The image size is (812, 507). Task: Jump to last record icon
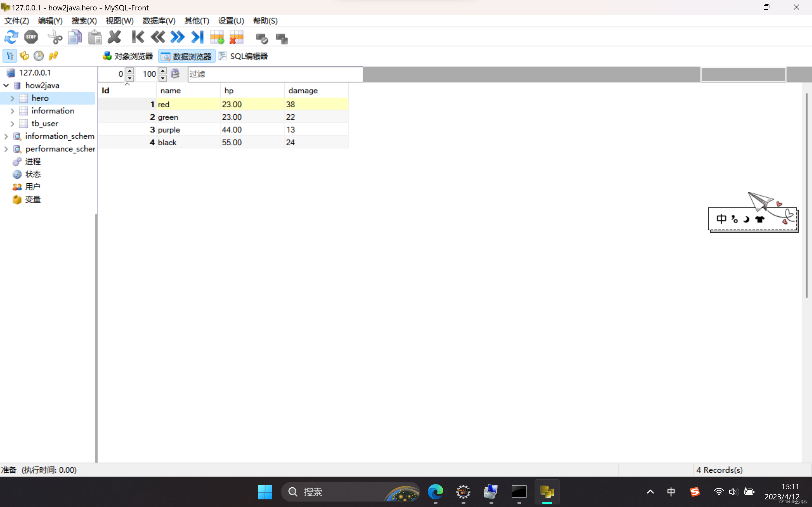(197, 37)
